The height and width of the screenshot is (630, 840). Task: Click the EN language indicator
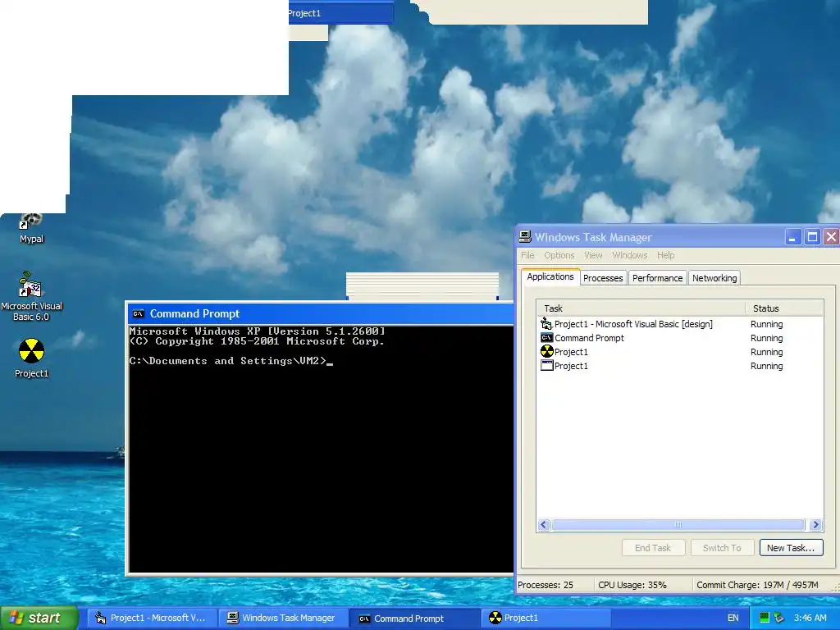pos(733,618)
